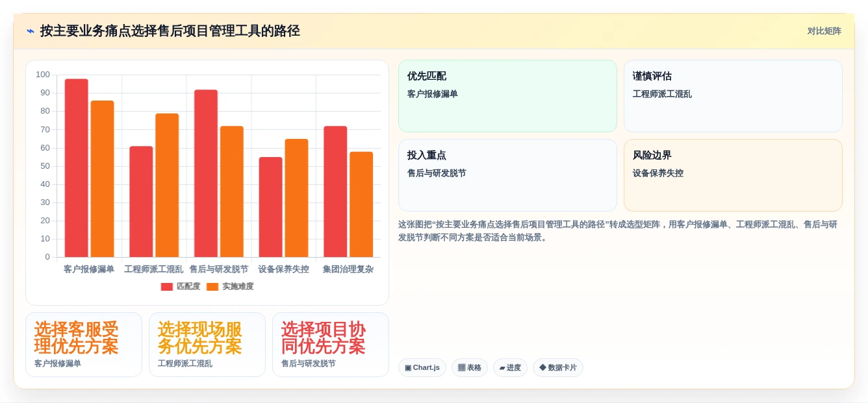
Task: Click the orange bar for 售后与研发脱节
Action: coord(232,191)
